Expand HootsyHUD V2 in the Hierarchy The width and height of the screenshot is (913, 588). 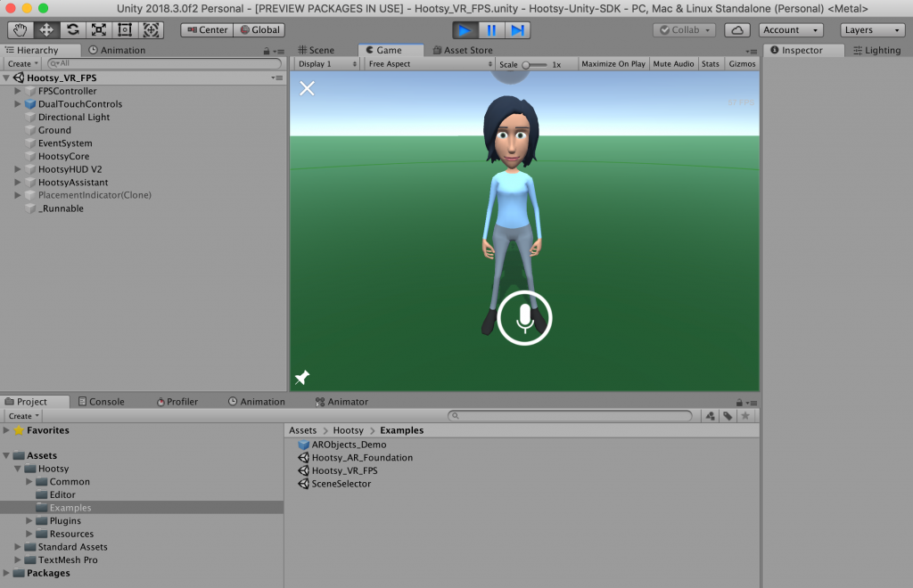tap(18, 169)
